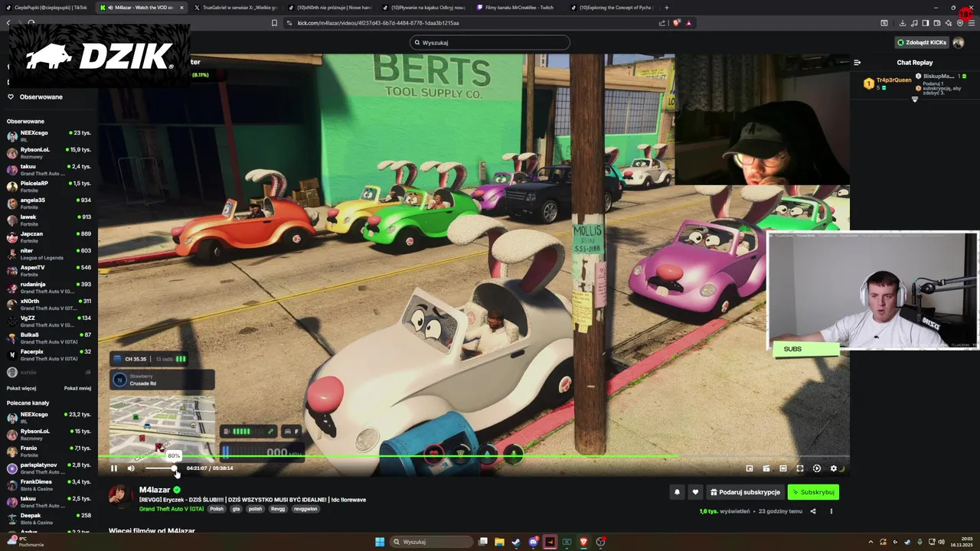This screenshot has width=980, height=551.
Task: Open a new browser tab
Action: (667, 8)
